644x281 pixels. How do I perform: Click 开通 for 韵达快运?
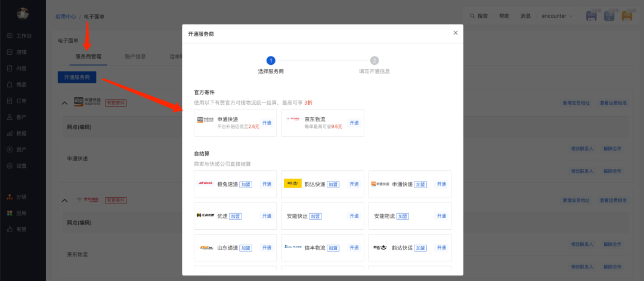click(x=441, y=247)
